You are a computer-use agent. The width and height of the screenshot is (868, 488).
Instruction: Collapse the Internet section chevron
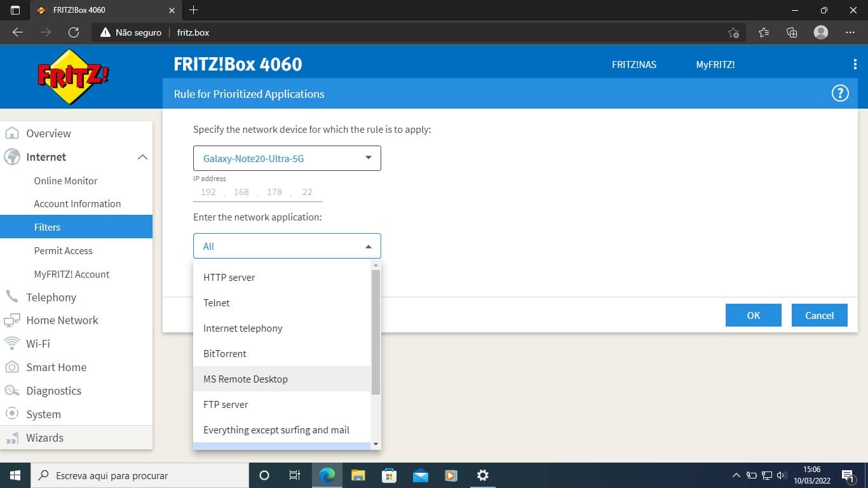[142, 157]
